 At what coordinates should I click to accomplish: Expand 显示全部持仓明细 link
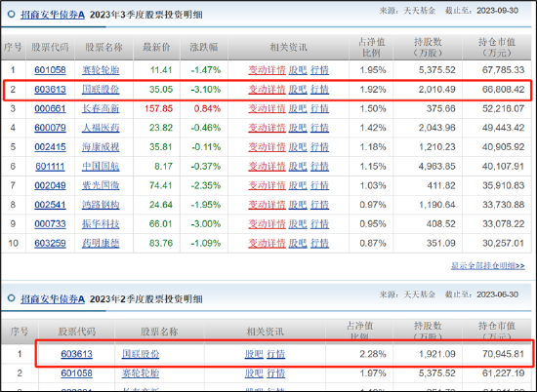pyautogui.click(x=487, y=266)
